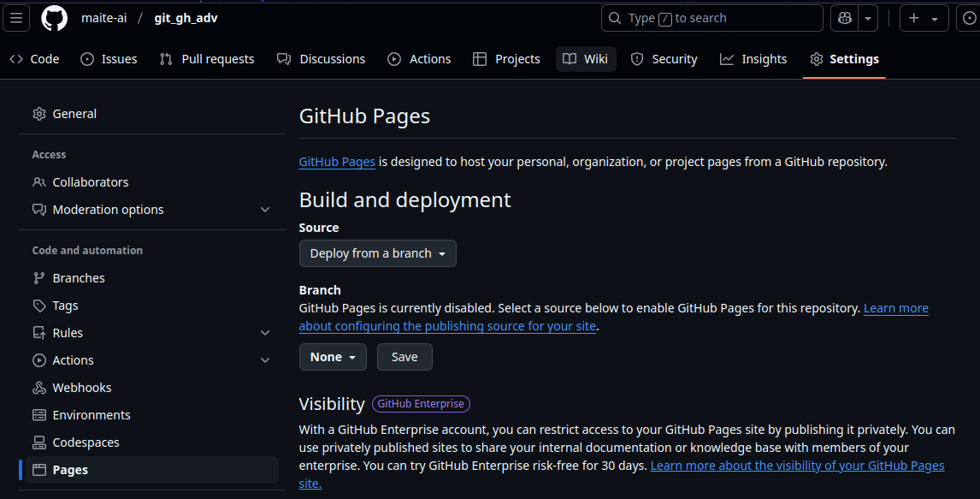Click the branch icon beside Branches

pyautogui.click(x=39, y=278)
